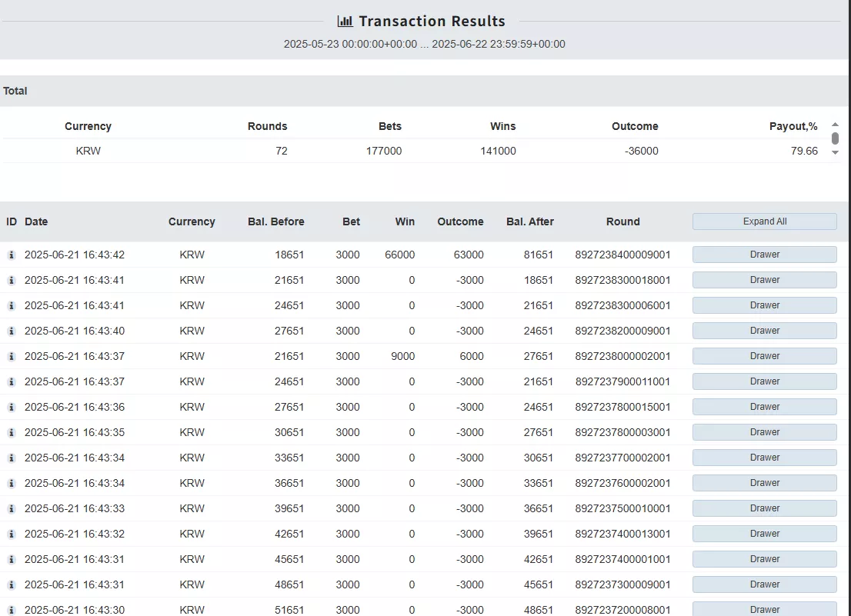Click the ID column header
Viewport: 851px width, 616px height.
[12, 221]
